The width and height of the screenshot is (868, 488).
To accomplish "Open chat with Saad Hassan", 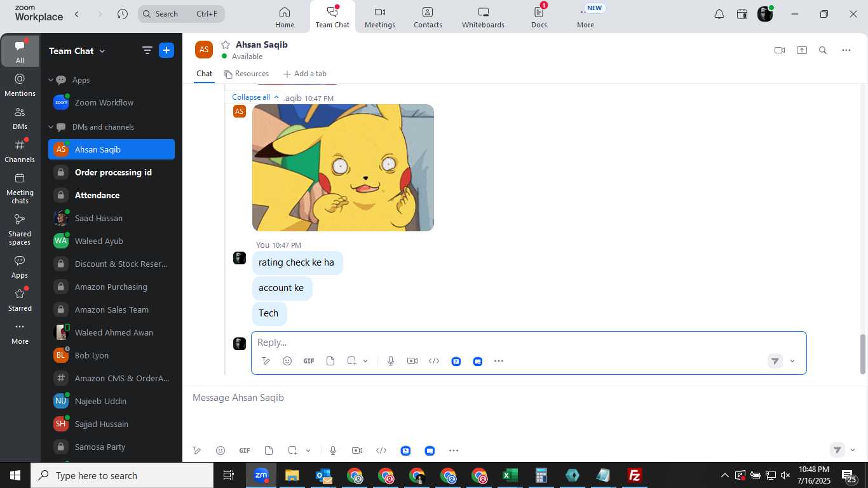I will coord(111,218).
